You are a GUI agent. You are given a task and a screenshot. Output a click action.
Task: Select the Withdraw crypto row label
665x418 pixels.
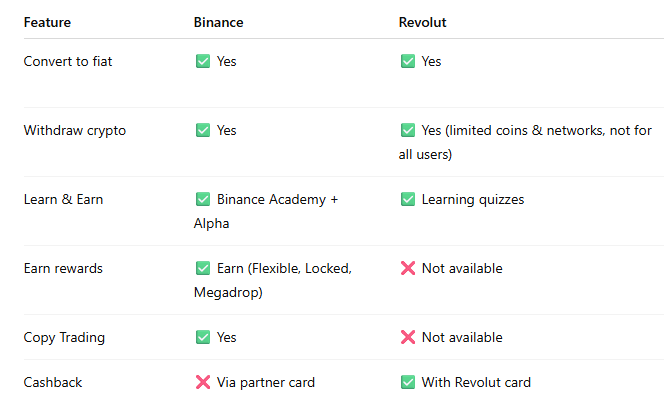tap(75, 131)
